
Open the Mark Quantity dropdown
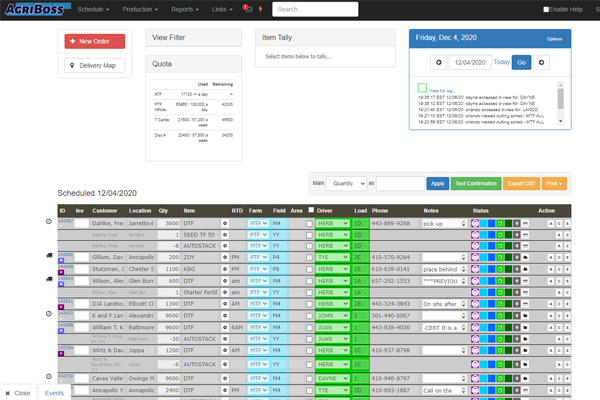point(346,183)
